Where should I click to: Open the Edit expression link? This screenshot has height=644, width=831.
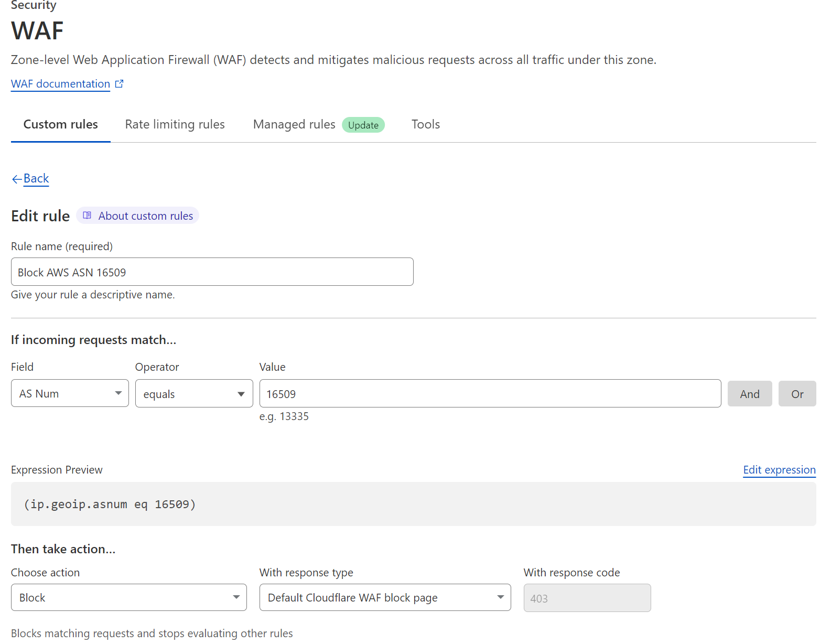(x=780, y=470)
